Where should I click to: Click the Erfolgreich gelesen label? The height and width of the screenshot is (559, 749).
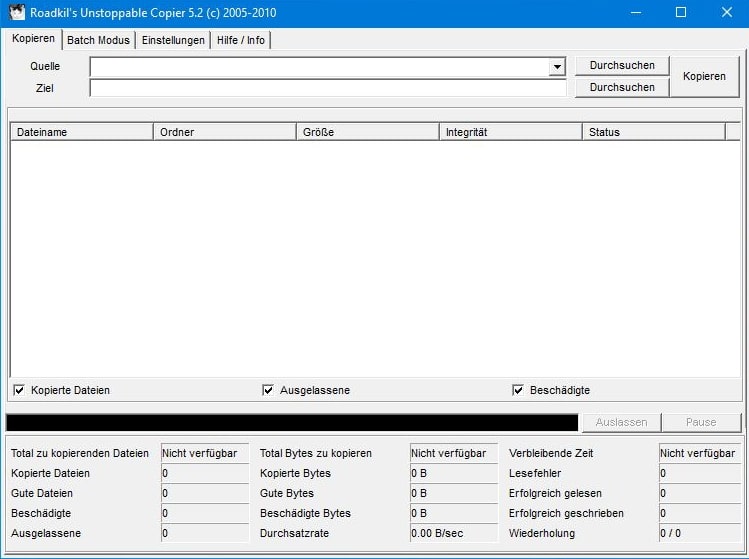(555, 493)
